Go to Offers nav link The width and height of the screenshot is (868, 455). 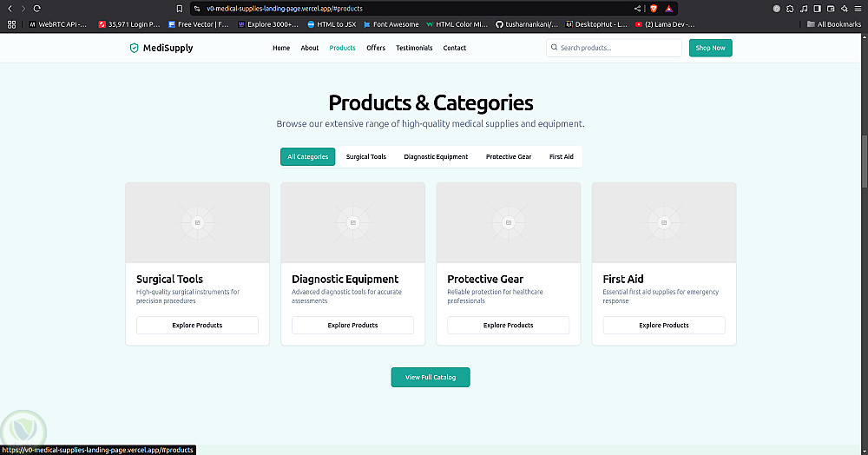(376, 48)
